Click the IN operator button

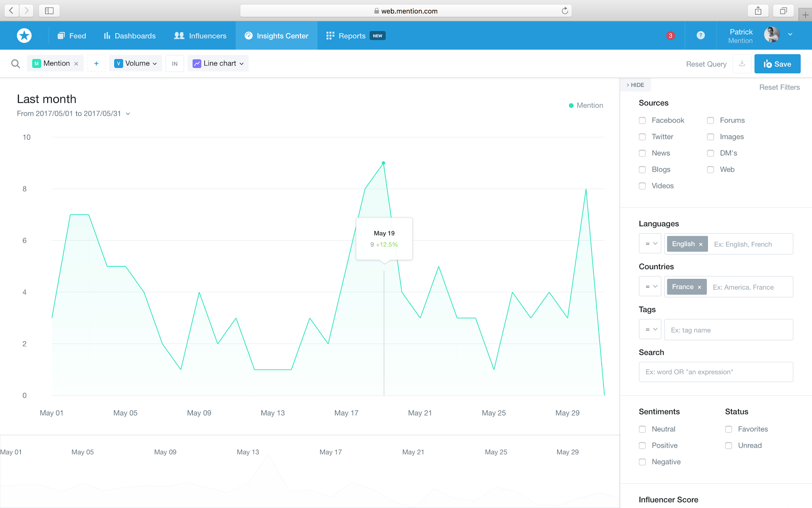point(175,63)
